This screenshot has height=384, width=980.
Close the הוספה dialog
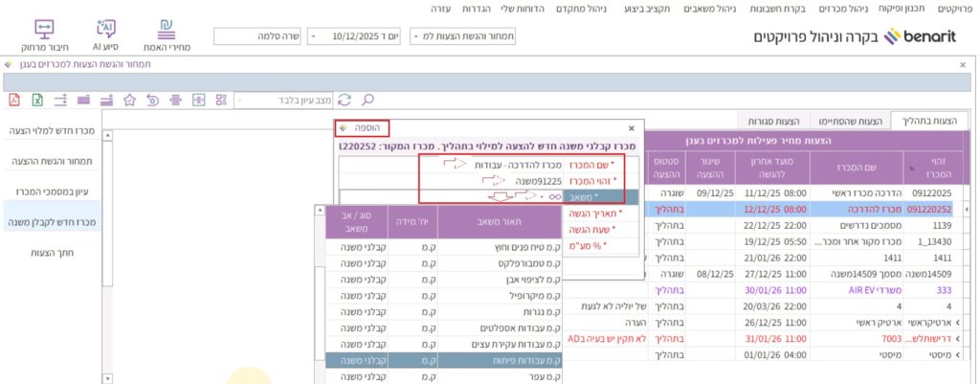(x=631, y=126)
